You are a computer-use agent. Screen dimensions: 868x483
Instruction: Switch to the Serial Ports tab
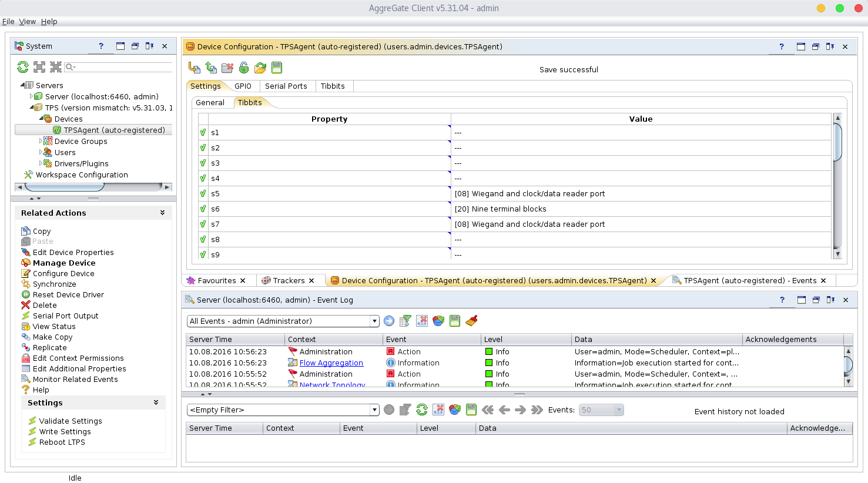(x=286, y=86)
